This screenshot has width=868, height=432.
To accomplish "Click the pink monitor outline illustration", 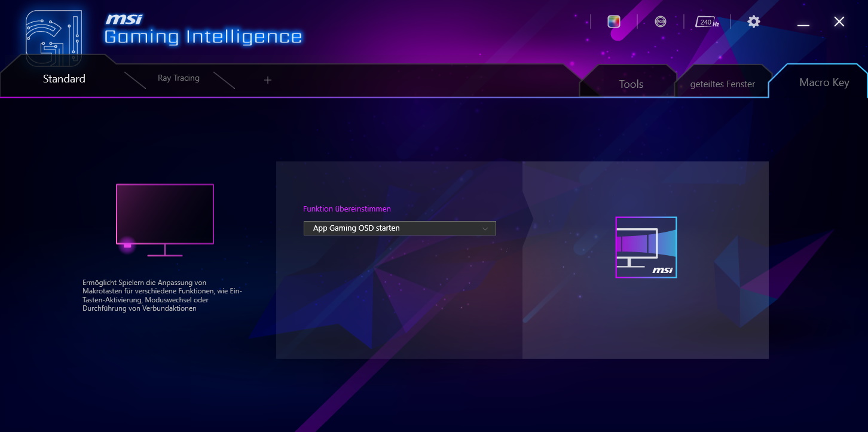I will tap(164, 215).
